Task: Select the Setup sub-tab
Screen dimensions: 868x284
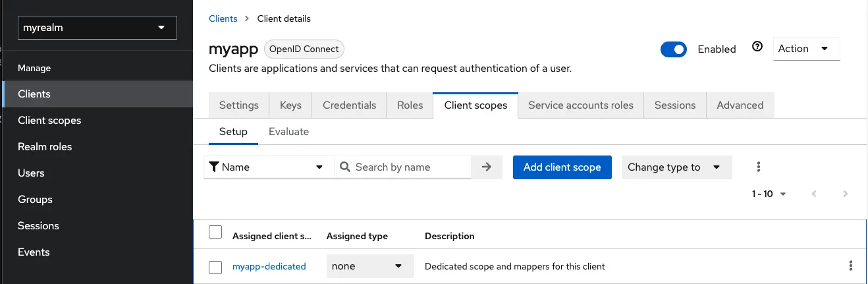Action: click(x=233, y=132)
